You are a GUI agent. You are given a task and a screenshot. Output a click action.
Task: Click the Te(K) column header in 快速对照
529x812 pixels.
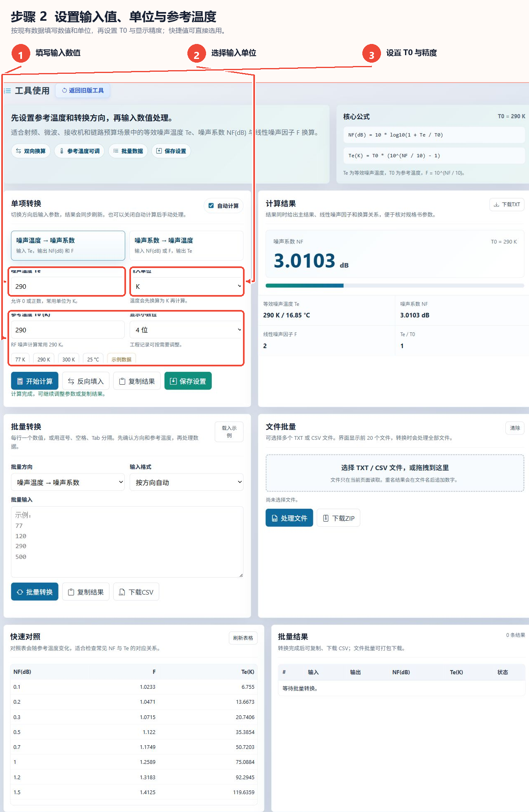coord(248,672)
